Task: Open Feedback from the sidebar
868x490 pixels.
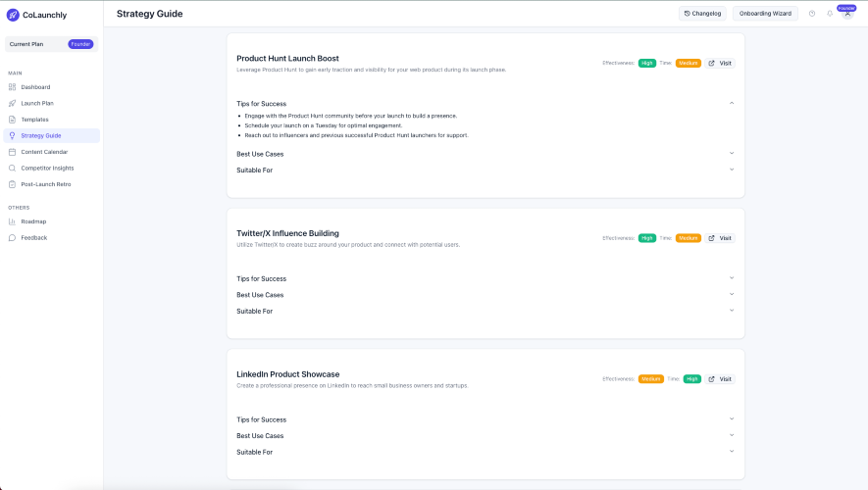Action: (x=33, y=237)
